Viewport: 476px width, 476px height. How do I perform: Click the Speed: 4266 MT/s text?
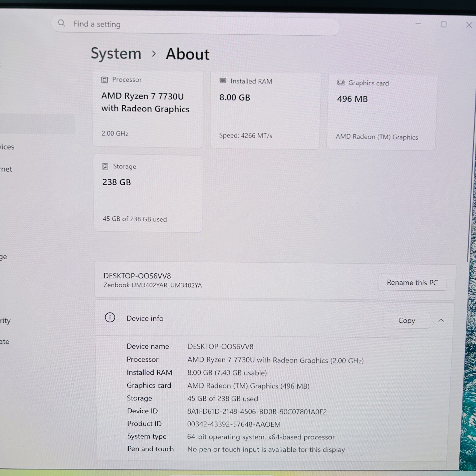(245, 135)
